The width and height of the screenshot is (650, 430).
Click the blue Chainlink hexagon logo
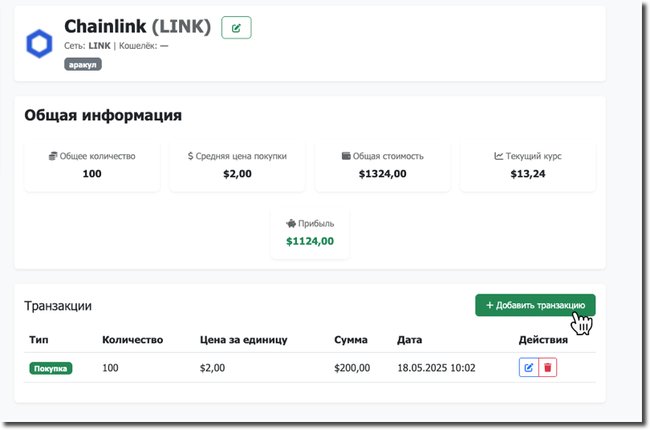click(x=39, y=44)
